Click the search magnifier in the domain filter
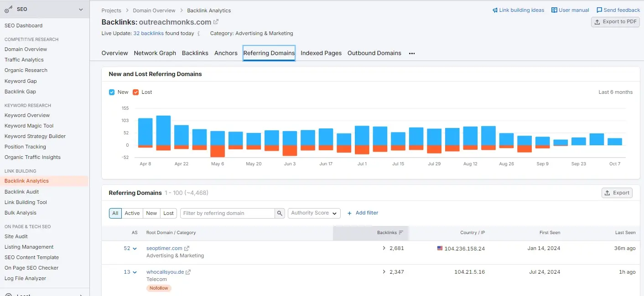Screen dimensions: 644x296 click(280, 213)
